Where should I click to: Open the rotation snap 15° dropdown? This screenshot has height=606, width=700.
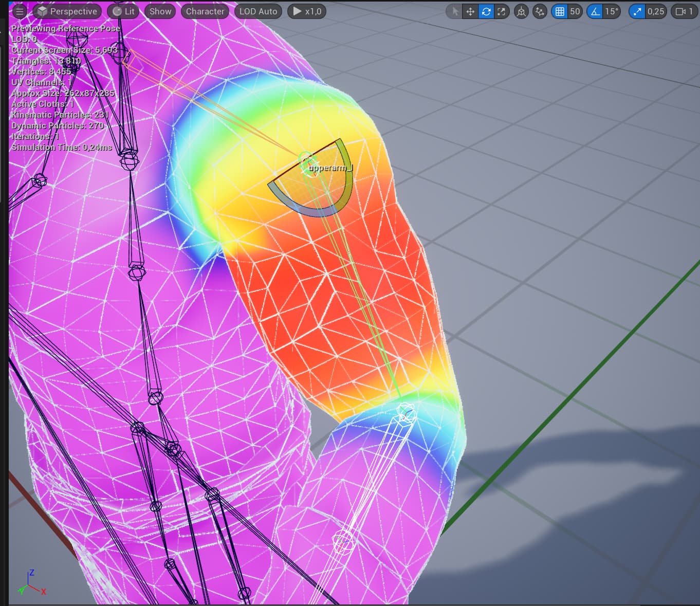coord(611,11)
